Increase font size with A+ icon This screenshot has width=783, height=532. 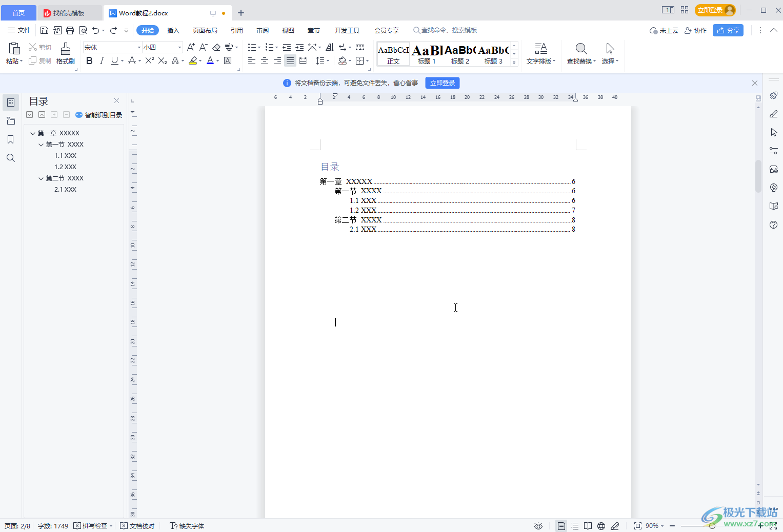click(x=191, y=47)
